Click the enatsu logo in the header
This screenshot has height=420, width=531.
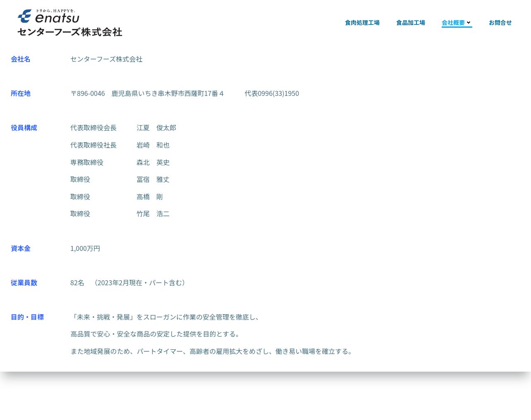click(x=48, y=16)
